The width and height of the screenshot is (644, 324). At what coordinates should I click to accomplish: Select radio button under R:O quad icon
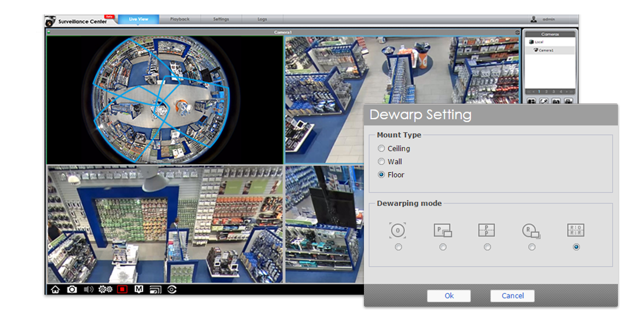pos(576,247)
